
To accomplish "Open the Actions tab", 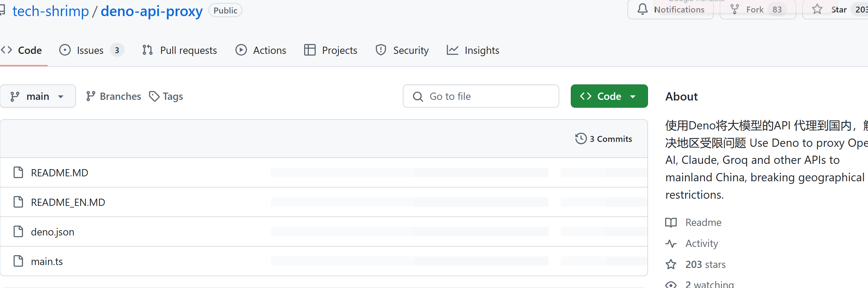I will tap(269, 51).
